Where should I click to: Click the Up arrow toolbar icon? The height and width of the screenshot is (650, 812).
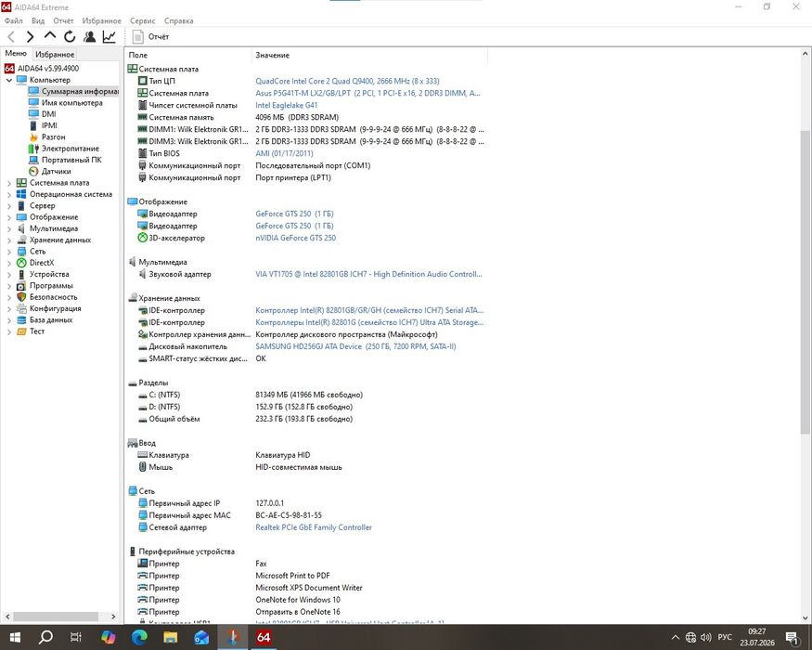point(50,36)
